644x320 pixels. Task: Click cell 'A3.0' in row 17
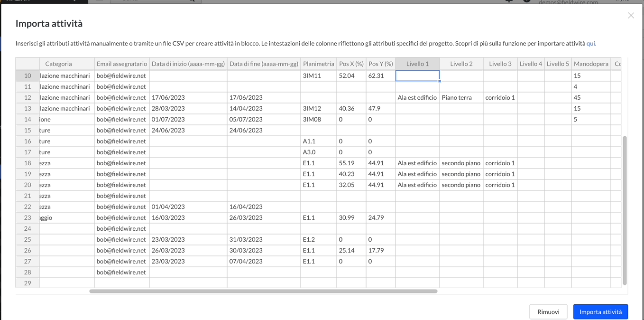click(x=319, y=152)
